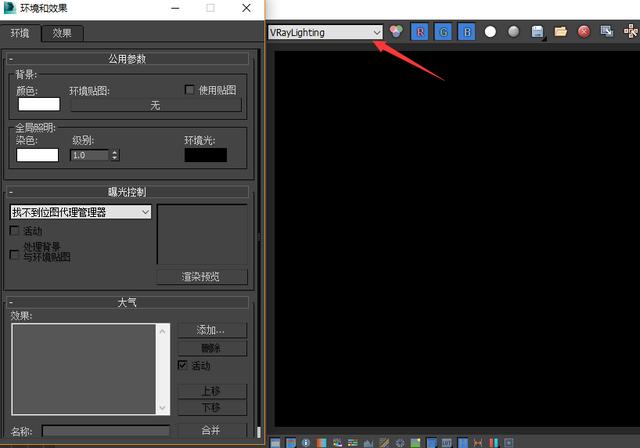Switch to the 效果 tab
Screen dimensions: 640x448
click(62, 33)
